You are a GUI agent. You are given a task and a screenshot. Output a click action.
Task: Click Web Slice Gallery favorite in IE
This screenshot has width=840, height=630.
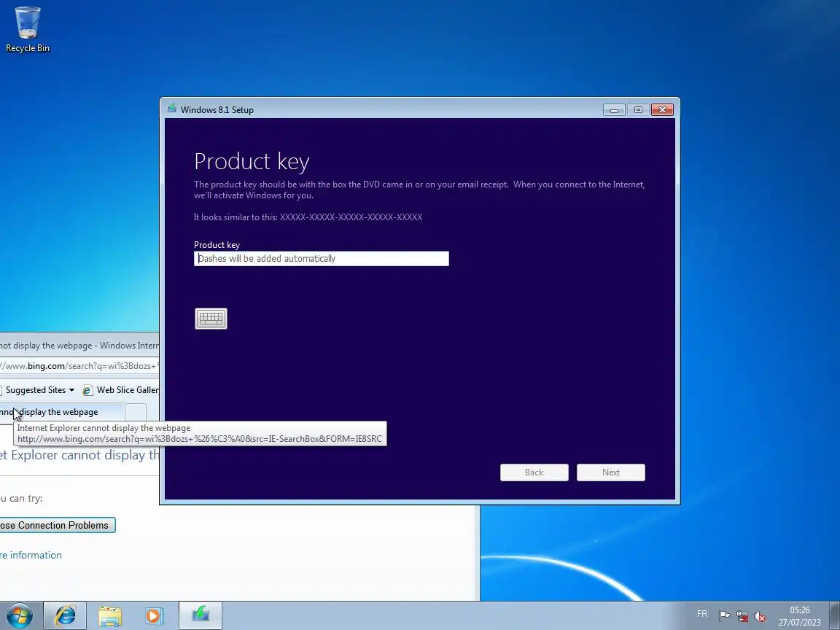pos(121,390)
